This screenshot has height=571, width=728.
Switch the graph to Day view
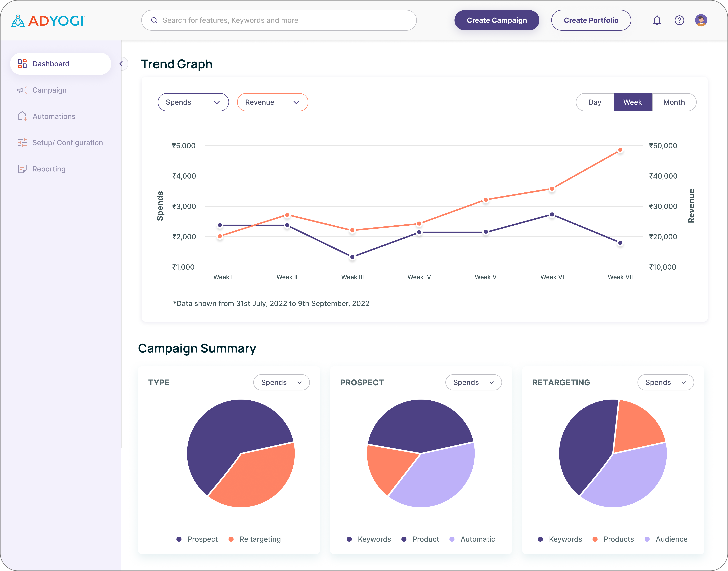(x=595, y=102)
